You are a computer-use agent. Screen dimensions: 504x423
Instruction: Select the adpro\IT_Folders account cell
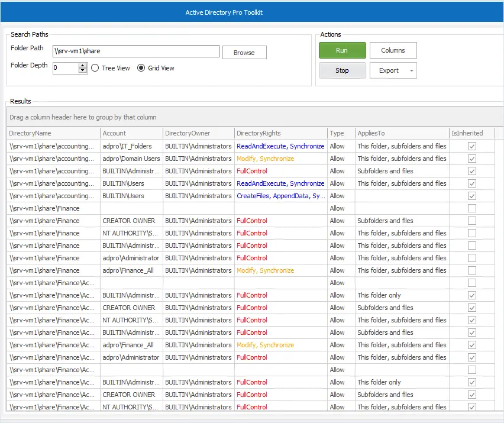[x=131, y=146]
